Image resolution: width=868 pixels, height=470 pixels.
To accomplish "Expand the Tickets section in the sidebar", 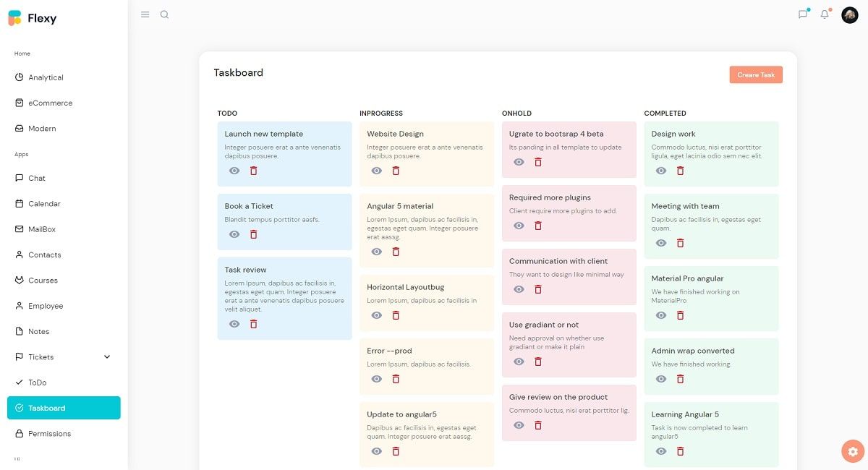I will (x=106, y=356).
